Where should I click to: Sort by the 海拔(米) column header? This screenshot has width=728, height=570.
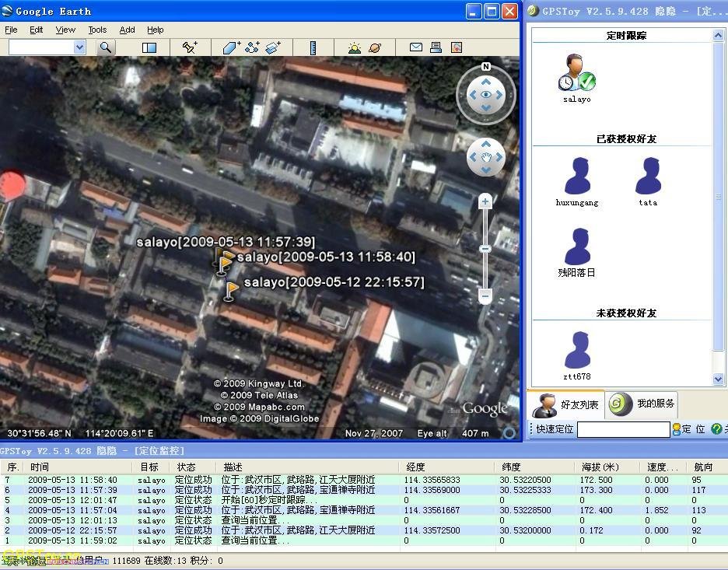(607, 467)
